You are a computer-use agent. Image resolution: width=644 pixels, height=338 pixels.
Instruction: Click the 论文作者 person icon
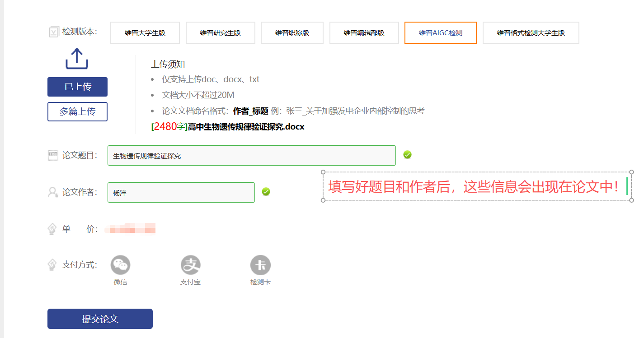[53, 192]
